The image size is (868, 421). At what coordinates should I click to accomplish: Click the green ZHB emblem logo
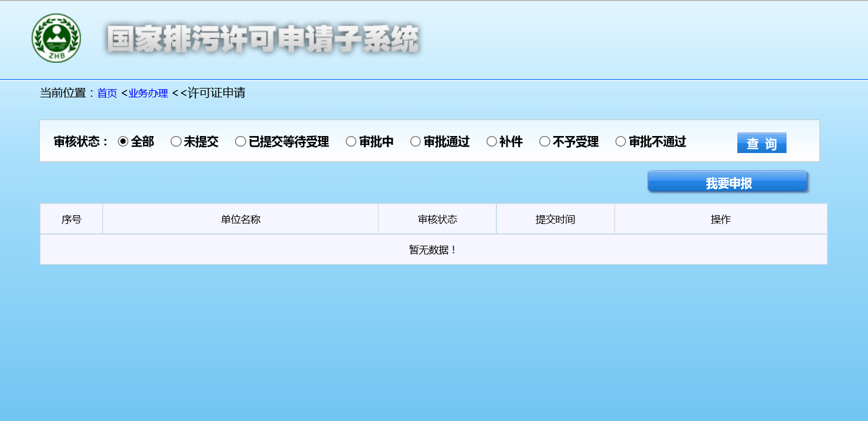click(56, 39)
